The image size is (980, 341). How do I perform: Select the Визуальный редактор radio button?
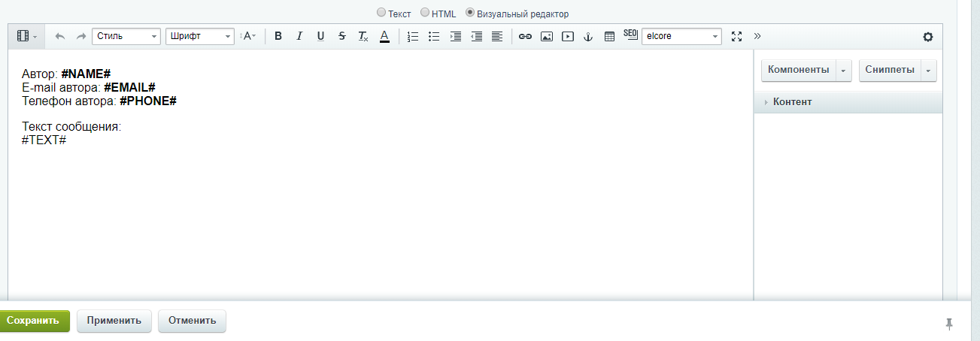470,13
